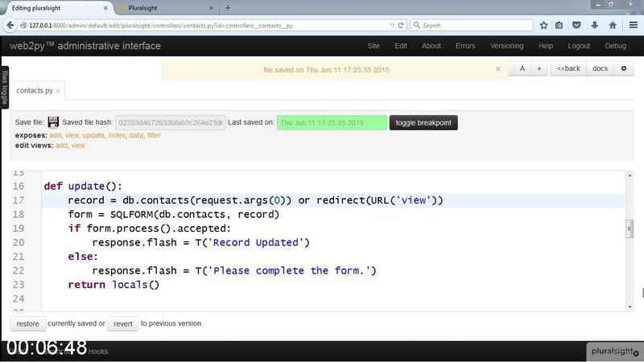Edit the 'add' view link
The image size is (644, 362).
61,146
